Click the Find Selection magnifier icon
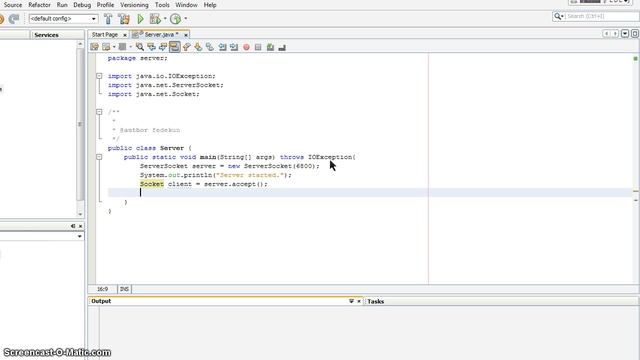The image size is (640, 360). click(140, 47)
